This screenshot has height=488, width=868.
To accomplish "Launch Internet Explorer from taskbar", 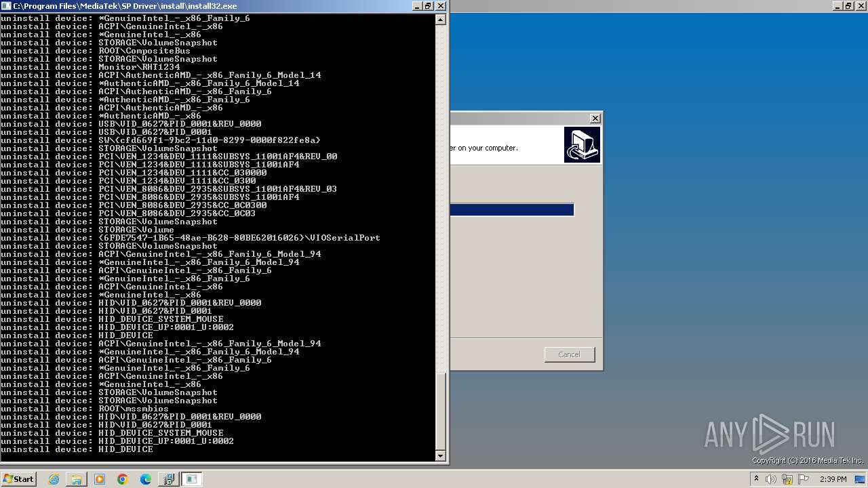I will (54, 479).
